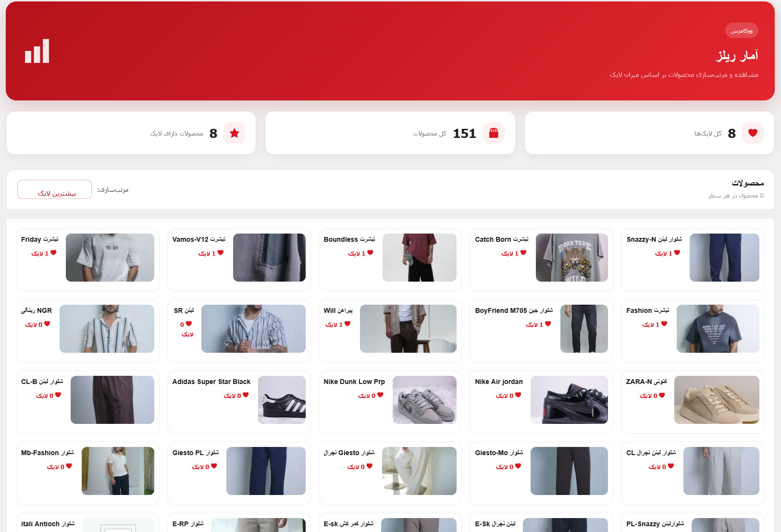The width and height of the screenshot is (781, 532).
Task: Open the Mb-Fashion pants thumbnail
Action: pyautogui.click(x=118, y=471)
